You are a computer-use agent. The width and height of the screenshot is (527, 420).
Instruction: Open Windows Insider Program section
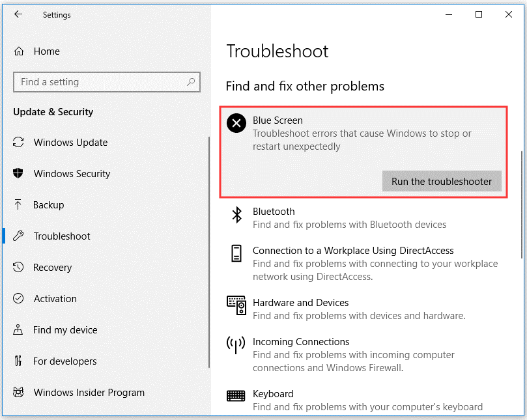(x=89, y=393)
